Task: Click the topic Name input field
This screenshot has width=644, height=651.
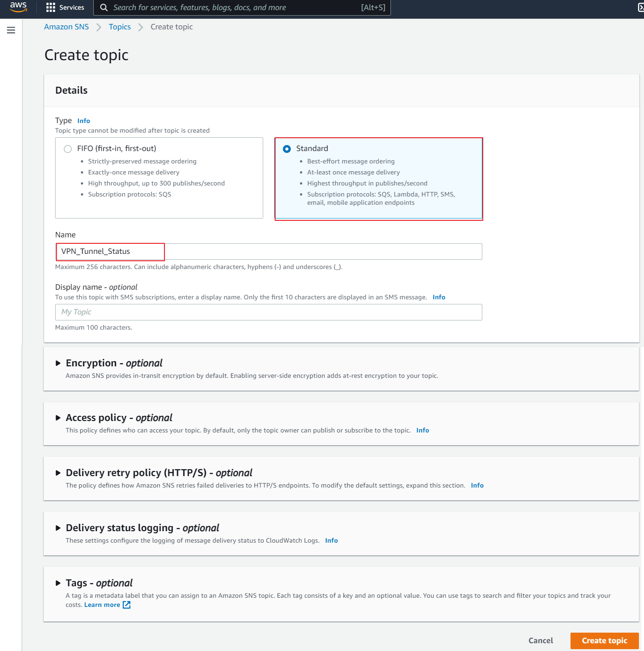Action: point(268,252)
